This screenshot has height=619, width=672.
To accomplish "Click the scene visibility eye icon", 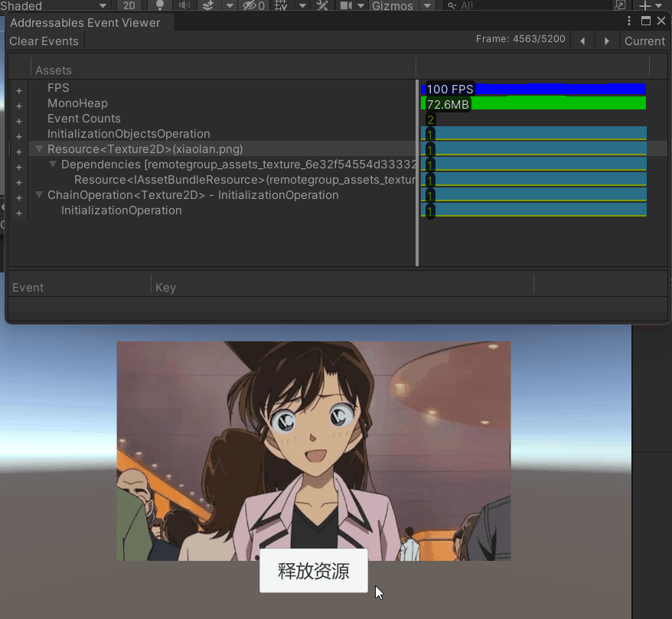I will pyautogui.click(x=250, y=5).
